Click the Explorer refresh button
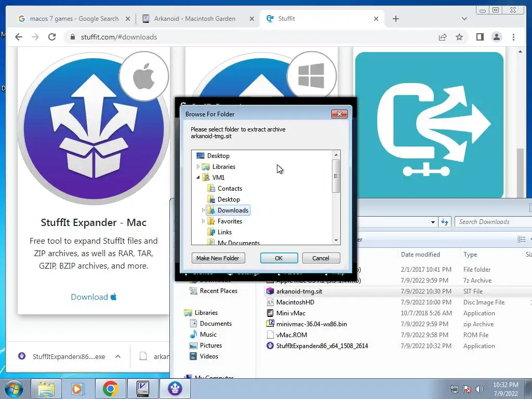This screenshot has height=399, width=532. click(445, 222)
